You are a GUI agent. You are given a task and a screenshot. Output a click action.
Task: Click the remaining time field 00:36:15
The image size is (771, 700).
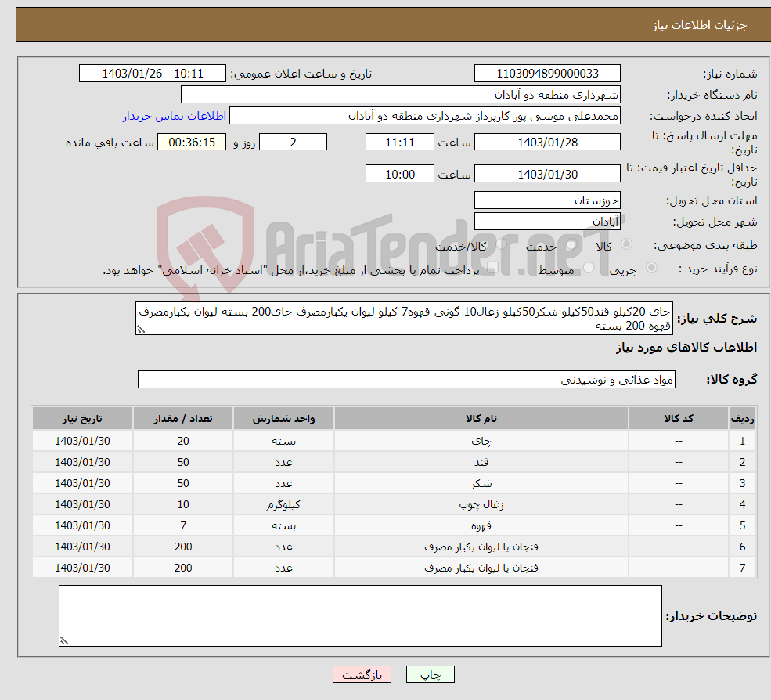click(x=192, y=143)
